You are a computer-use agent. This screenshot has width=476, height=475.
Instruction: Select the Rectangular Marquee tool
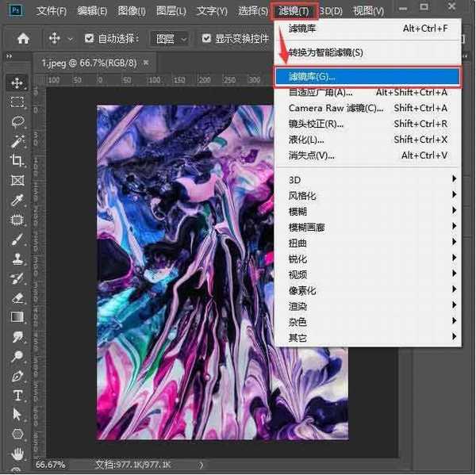pos(17,102)
